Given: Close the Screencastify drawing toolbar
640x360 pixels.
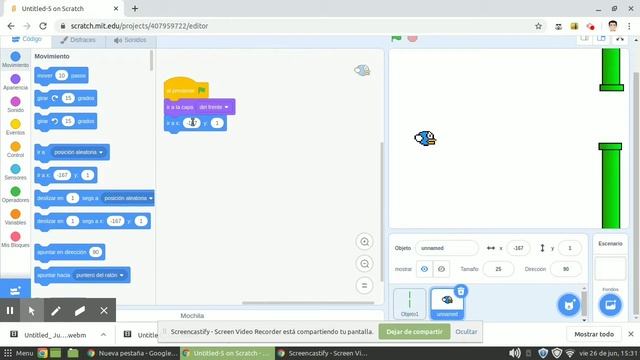Looking at the screenshot, I should coord(104,311).
